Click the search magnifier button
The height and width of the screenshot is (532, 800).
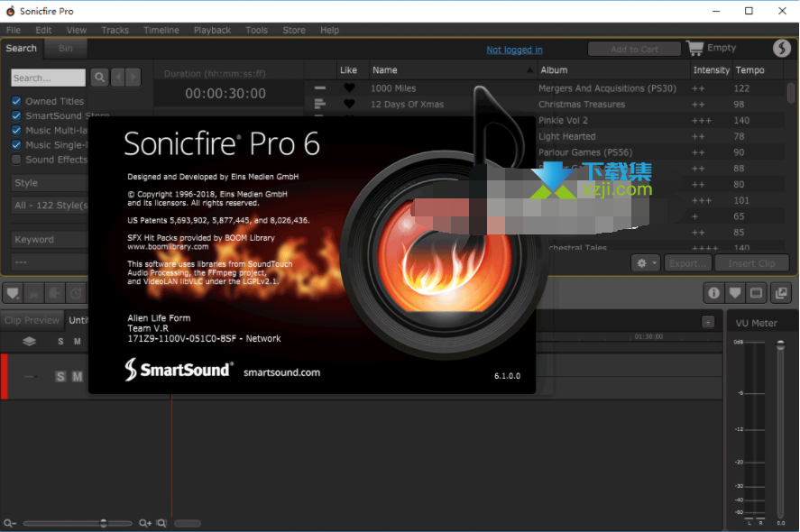(99, 78)
